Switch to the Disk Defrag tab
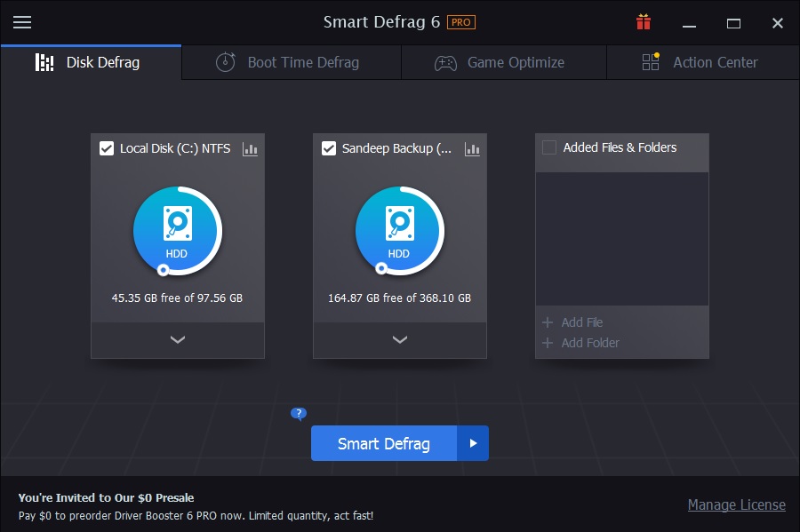800x532 pixels. tap(91, 62)
